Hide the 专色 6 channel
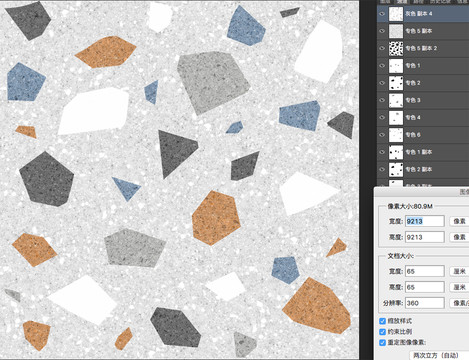This screenshot has height=360, width=469. click(x=382, y=135)
